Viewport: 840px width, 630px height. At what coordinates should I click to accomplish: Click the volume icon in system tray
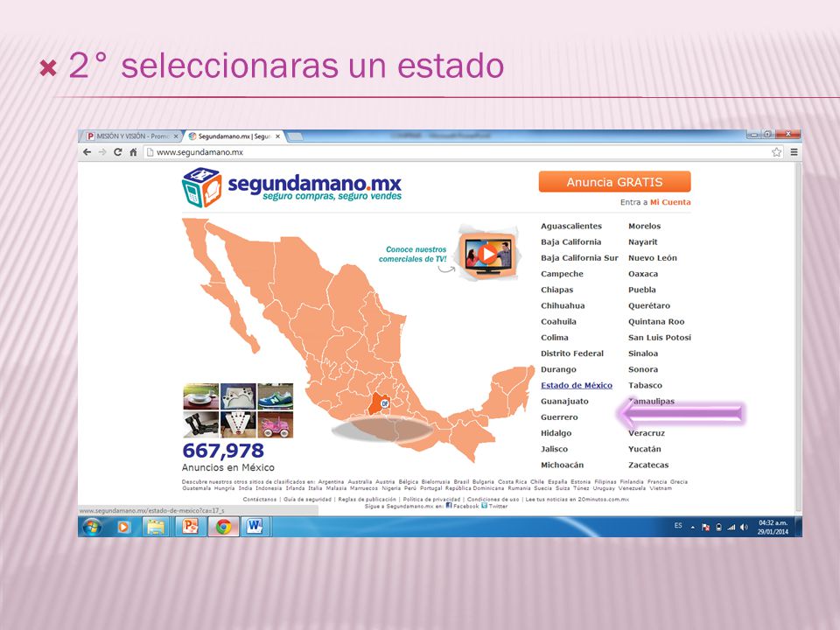pos(744,527)
